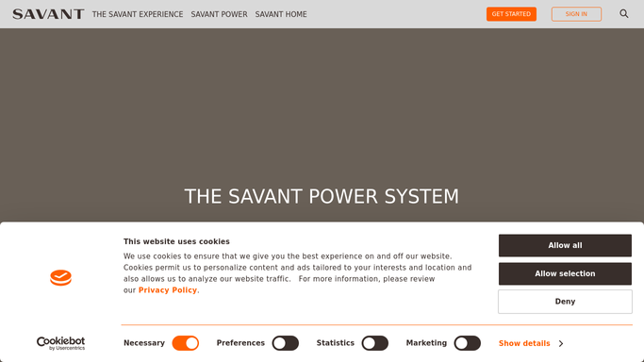The image size is (644, 362).
Task: Choose Allow selection for cookies
Action: tap(565, 273)
